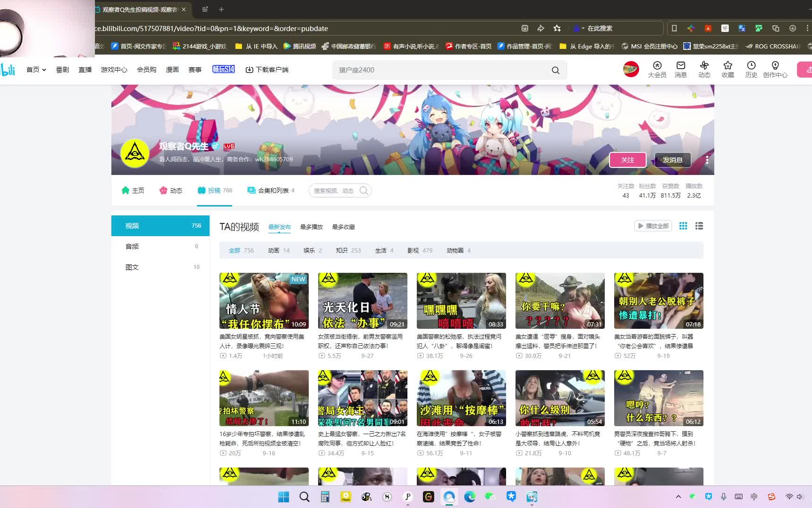Open a new browser tab

pyautogui.click(x=221, y=9)
